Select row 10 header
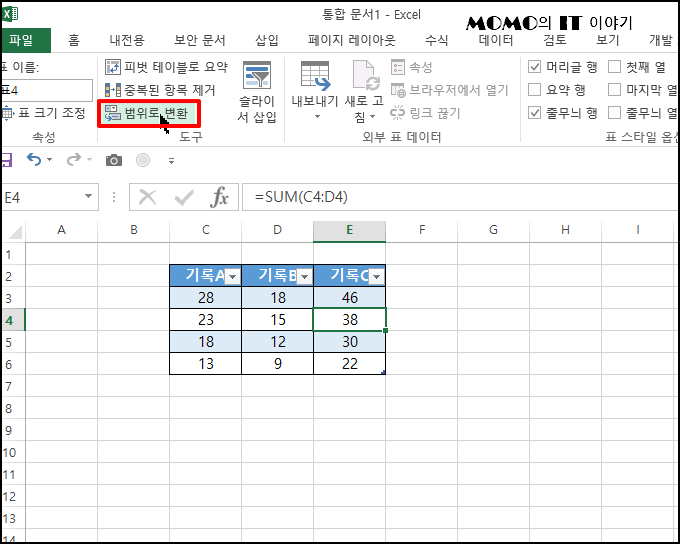Image resolution: width=680 pixels, height=544 pixels. coord(13,452)
